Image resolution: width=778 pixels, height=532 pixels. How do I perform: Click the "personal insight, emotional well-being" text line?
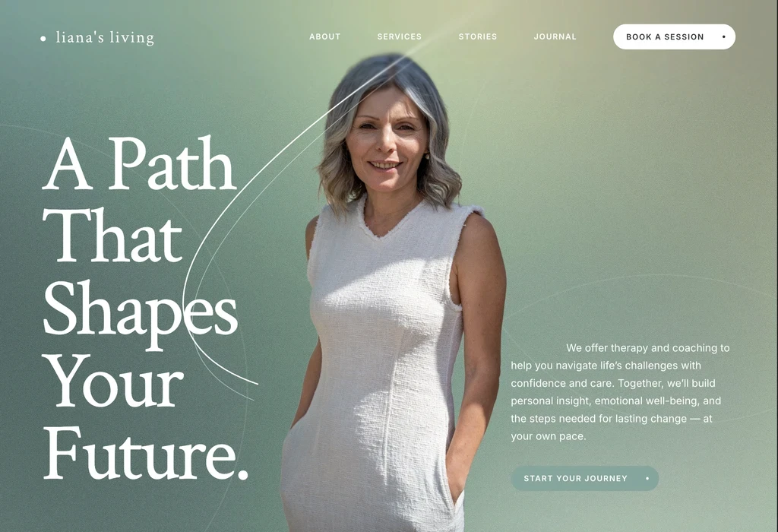pyautogui.click(x=616, y=401)
